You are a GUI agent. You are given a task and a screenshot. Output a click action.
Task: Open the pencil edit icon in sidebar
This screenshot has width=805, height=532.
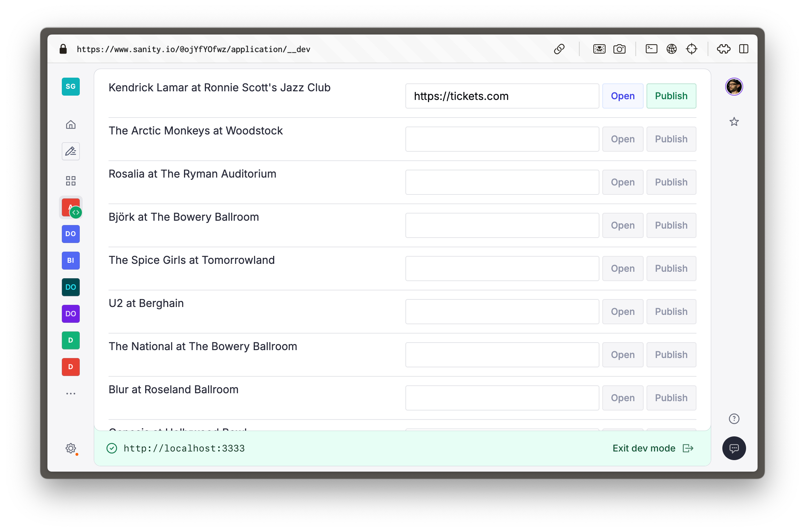[x=71, y=151]
